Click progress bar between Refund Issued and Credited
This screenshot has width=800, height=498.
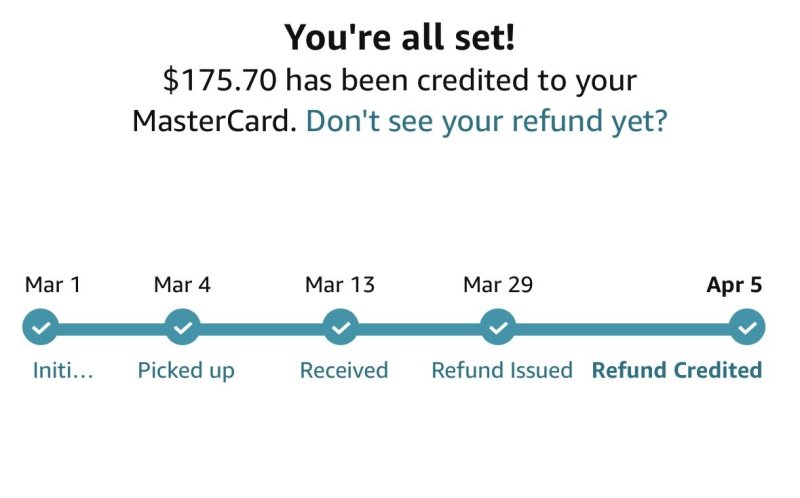point(621,327)
